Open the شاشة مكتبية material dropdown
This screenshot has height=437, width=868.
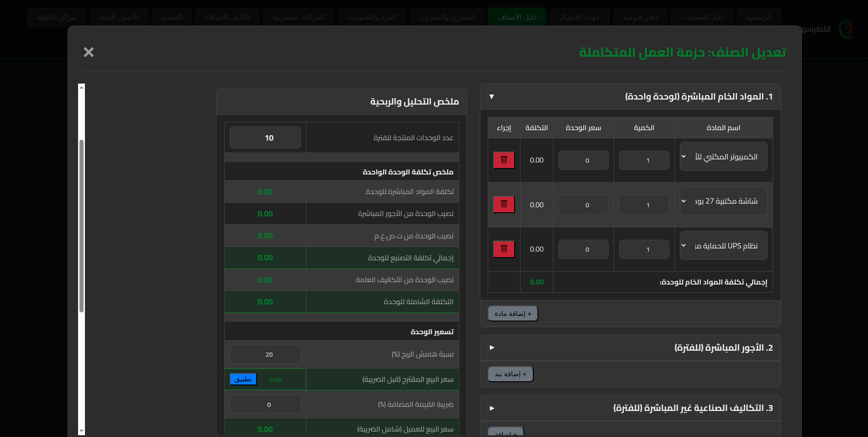[723, 201]
